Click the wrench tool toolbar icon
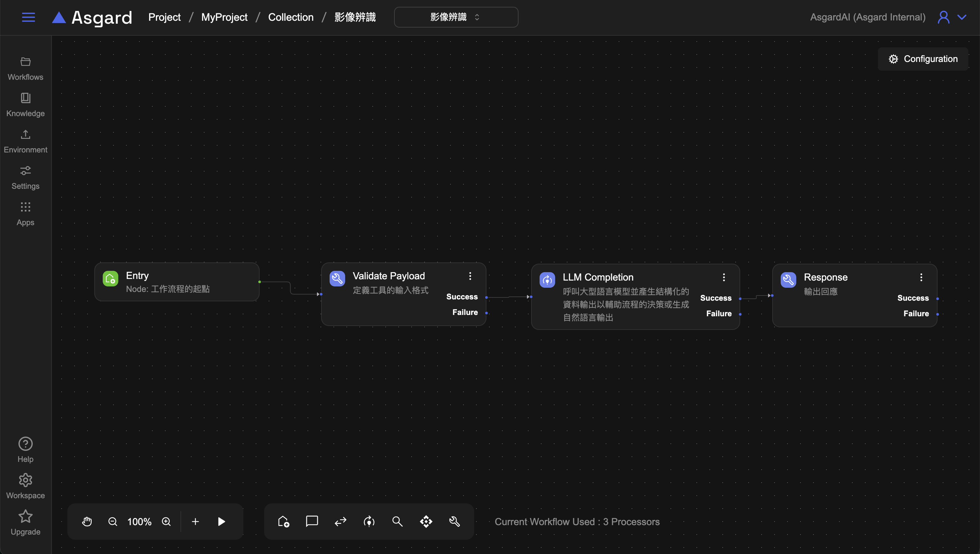This screenshot has width=980, height=554. pos(455,521)
